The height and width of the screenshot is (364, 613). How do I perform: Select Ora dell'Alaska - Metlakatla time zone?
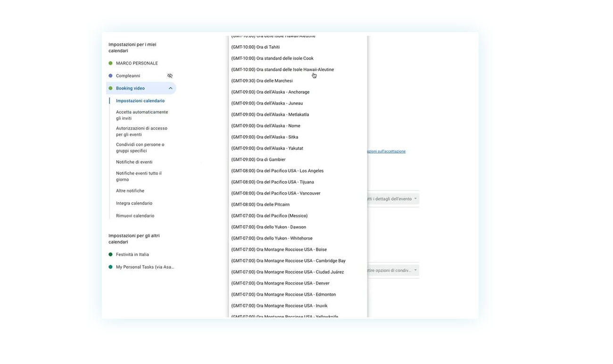[298, 115]
